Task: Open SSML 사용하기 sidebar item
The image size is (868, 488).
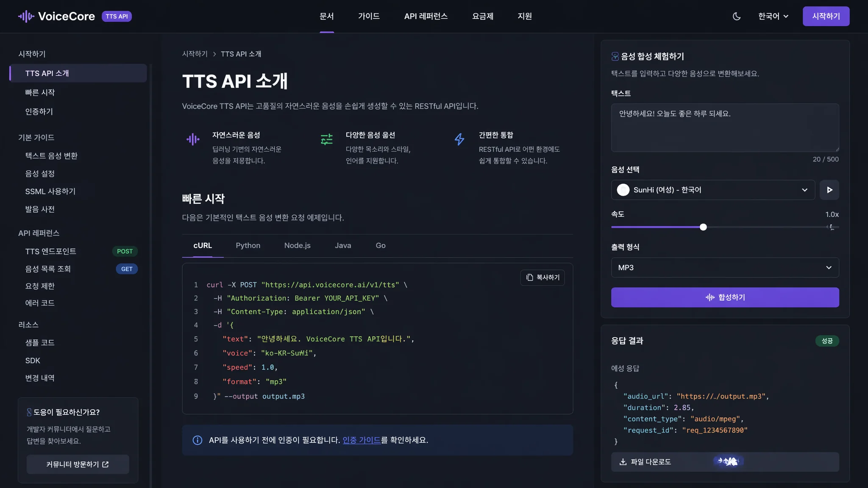Action: point(50,191)
